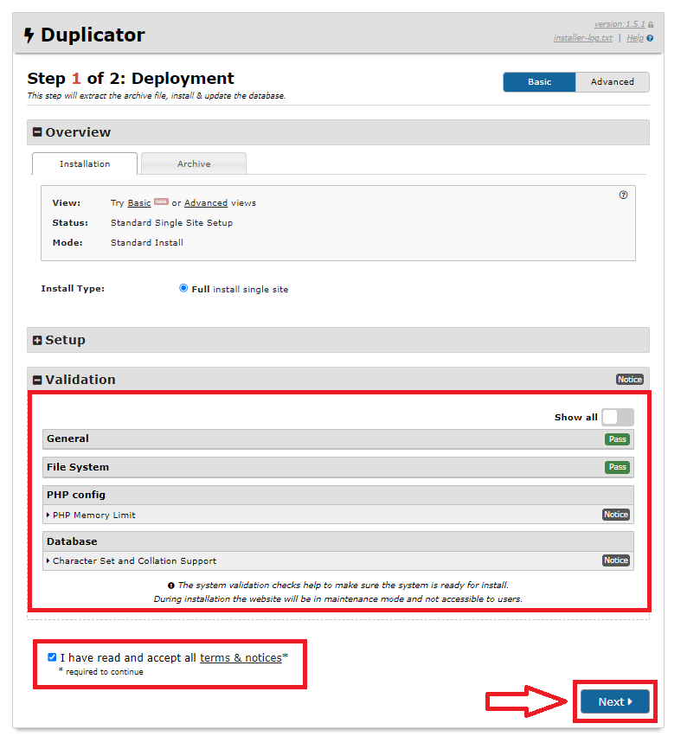Expand the Setup section
This screenshot has width=700, height=749.
point(37,341)
